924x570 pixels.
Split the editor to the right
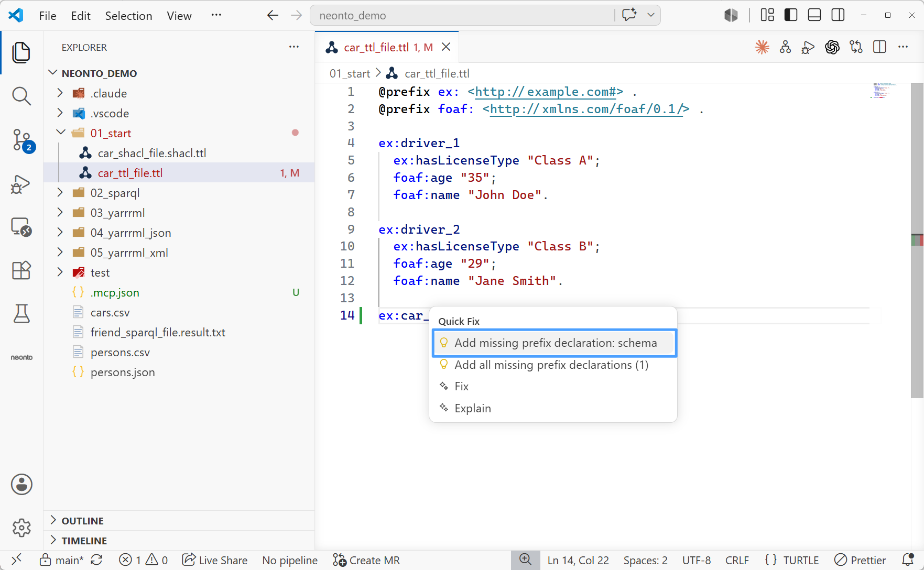click(x=879, y=47)
